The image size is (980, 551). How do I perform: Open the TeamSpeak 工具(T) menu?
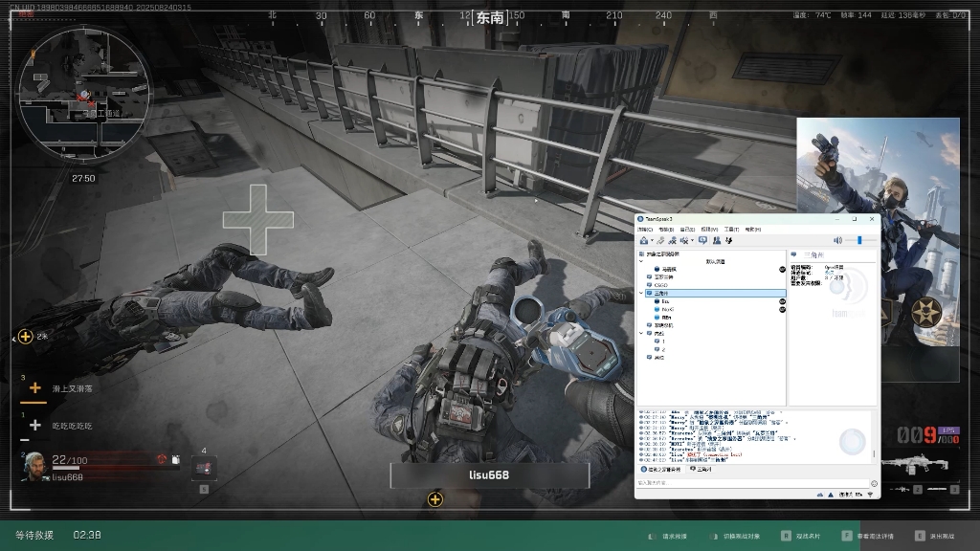[731, 230]
